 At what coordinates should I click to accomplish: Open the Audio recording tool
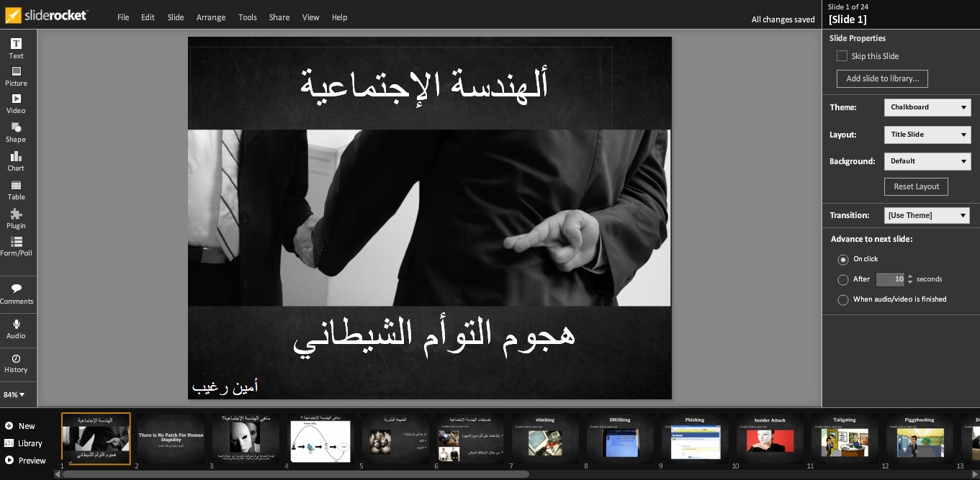16,329
